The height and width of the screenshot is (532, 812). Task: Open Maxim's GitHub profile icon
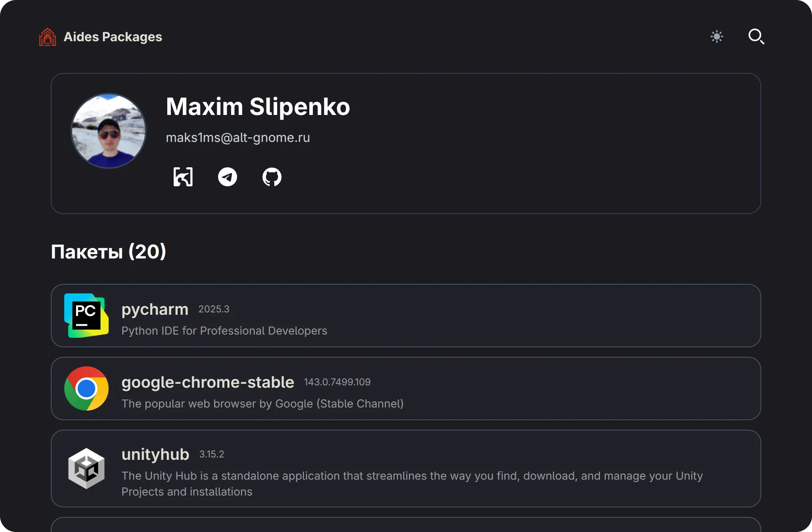point(272,177)
